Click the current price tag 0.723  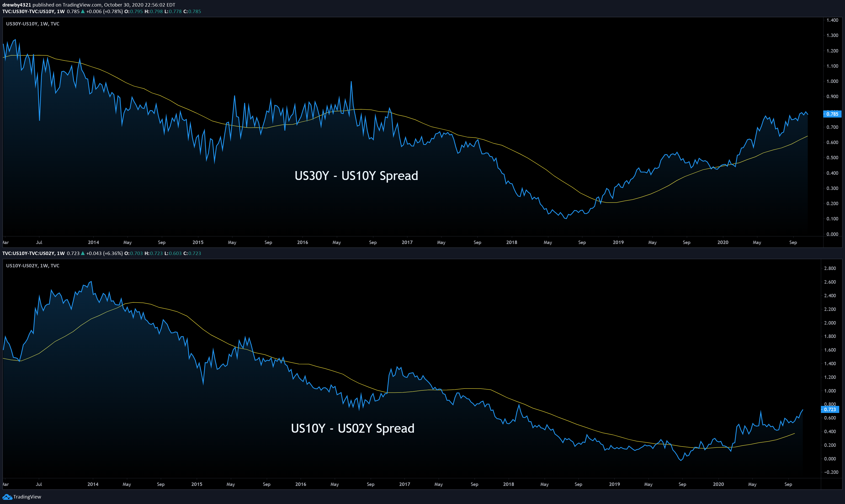[x=830, y=410]
